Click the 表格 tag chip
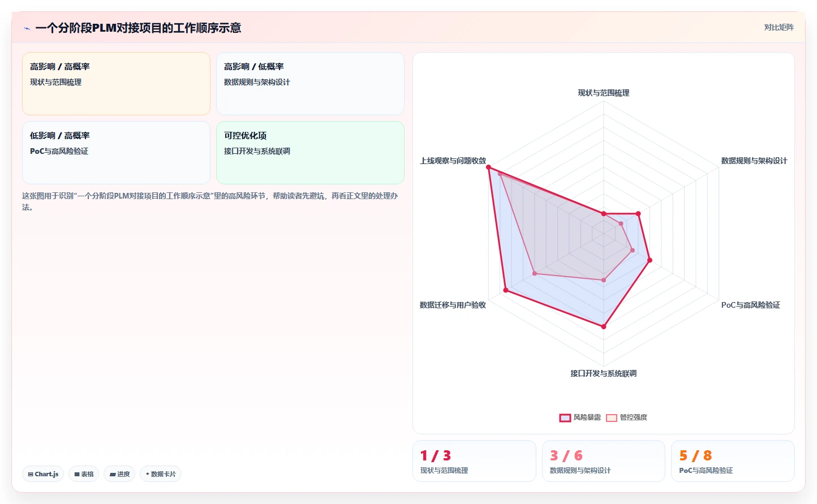Image resolution: width=817 pixels, height=504 pixels. (84, 474)
